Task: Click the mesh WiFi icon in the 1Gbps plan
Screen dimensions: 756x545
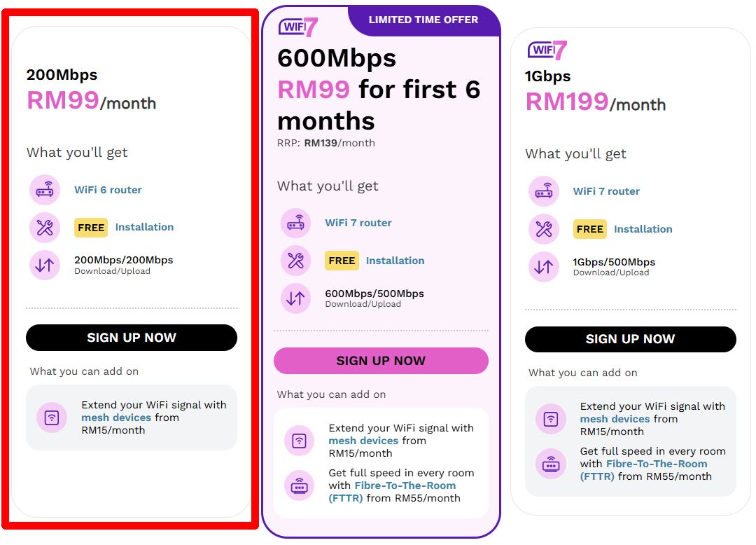Action: pyautogui.click(x=551, y=419)
